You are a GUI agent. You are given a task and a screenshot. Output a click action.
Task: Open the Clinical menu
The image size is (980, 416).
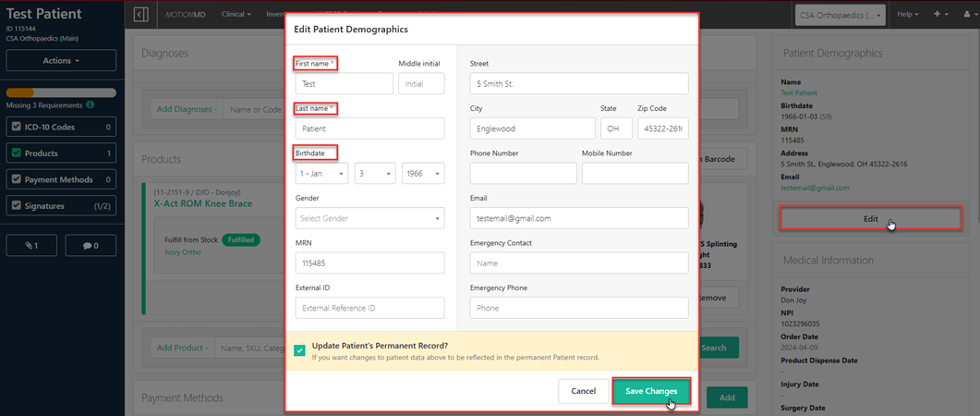pos(236,15)
